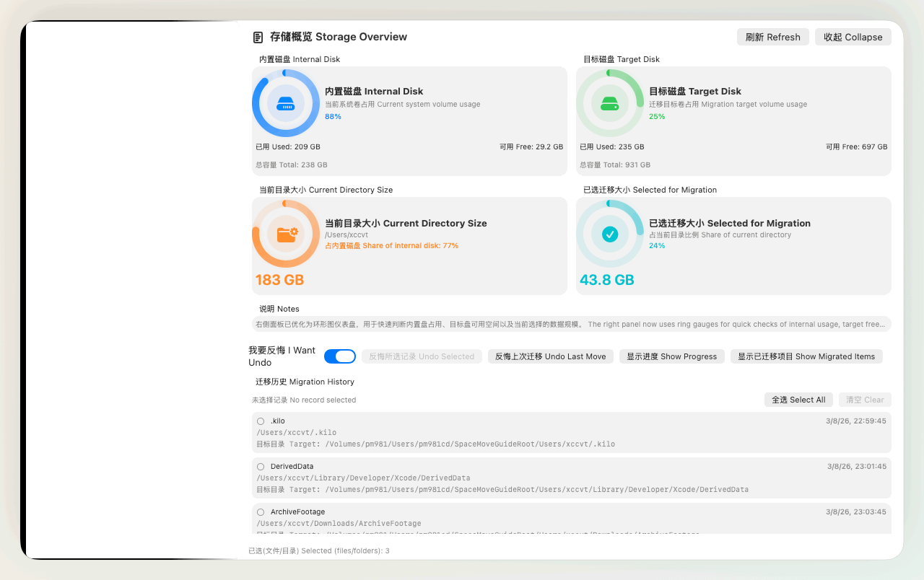Click the Notes description text field

pyautogui.click(x=571, y=325)
